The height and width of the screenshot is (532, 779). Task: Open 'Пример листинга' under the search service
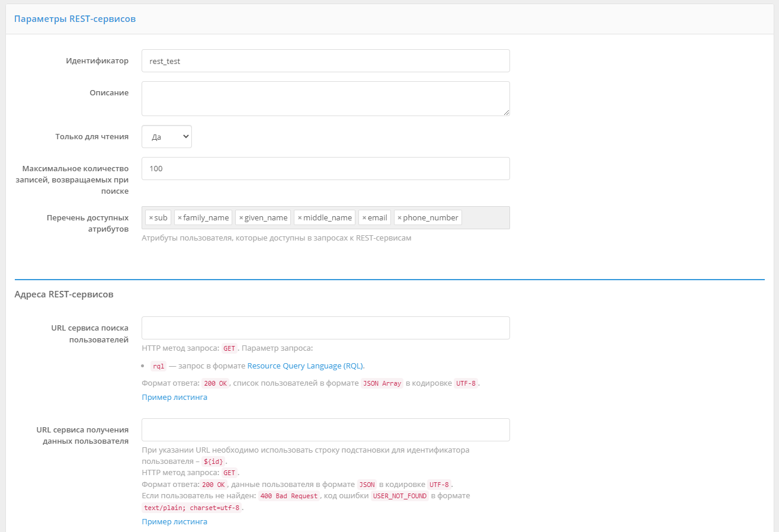[174, 398]
